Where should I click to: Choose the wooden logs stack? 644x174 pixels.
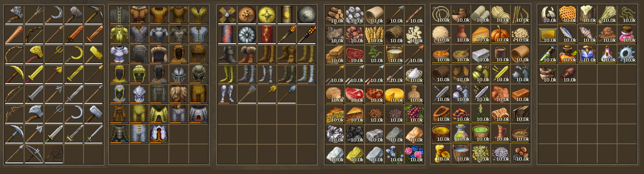click(x=335, y=15)
